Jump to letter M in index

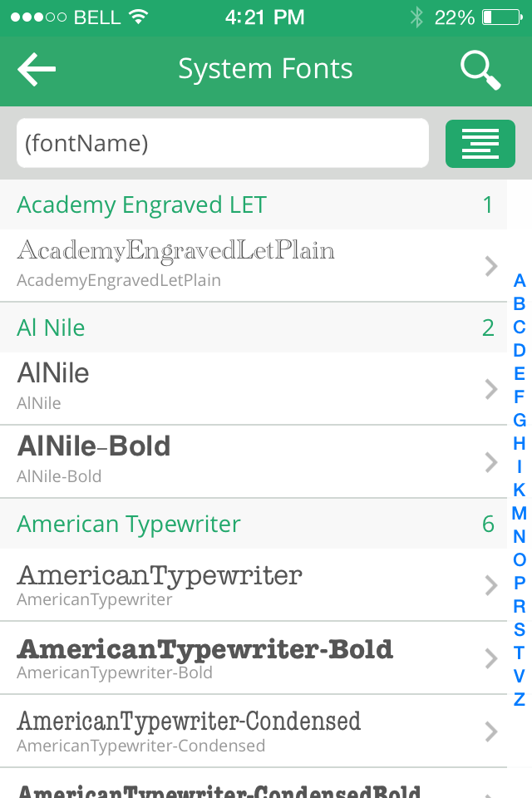(x=520, y=513)
